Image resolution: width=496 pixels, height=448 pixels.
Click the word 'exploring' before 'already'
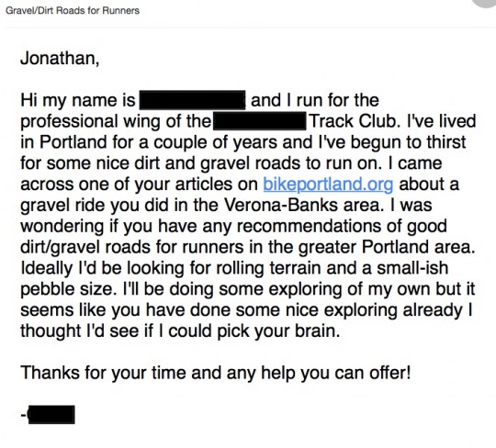(361, 311)
